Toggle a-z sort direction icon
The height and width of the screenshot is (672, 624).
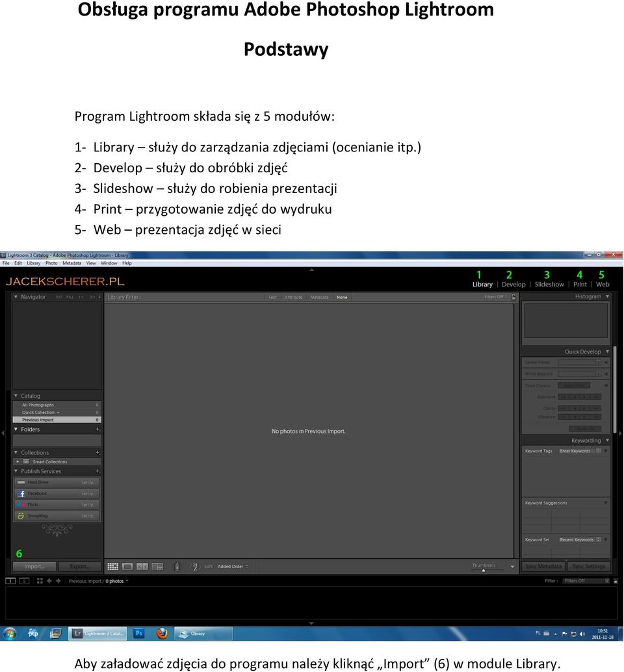coord(195,567)
